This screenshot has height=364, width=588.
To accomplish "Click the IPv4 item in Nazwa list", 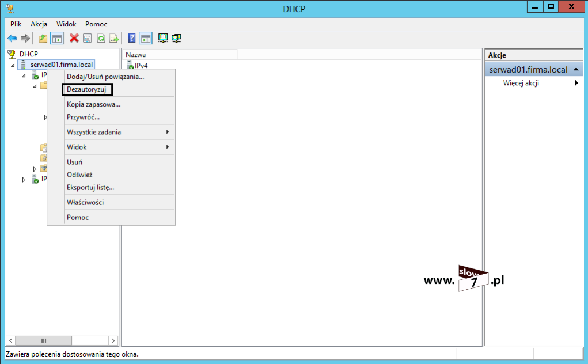I will (141, 66).
